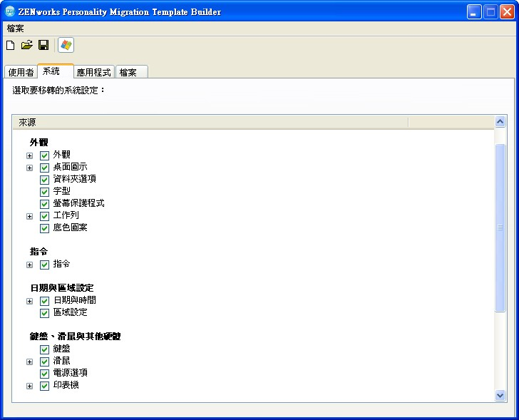Click scrollbar up arrow in settings list

(x=500, y=122)
